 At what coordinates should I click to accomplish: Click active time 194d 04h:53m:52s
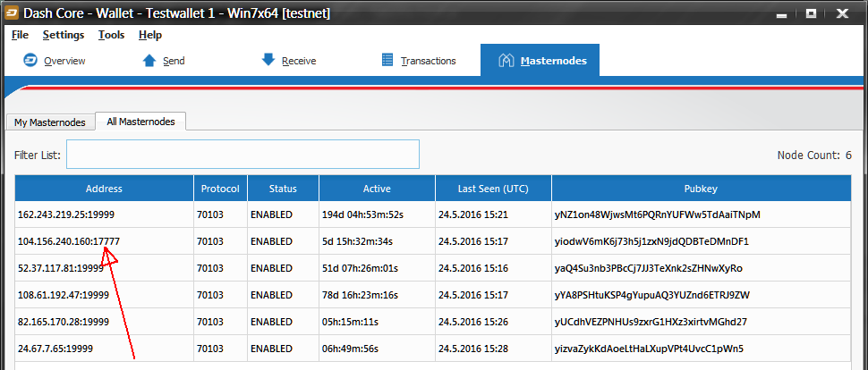coord(362,214)
